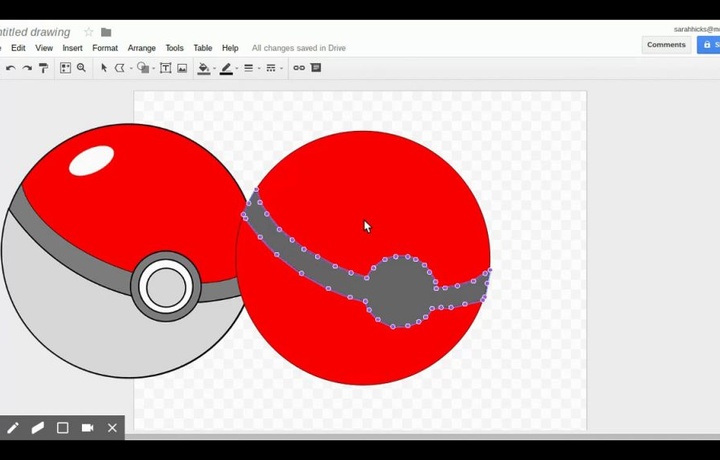Image resolution: width=720 pixels, height=460 pixels.
Task: Click the white center button of left Pokeball
Action: 166,286
